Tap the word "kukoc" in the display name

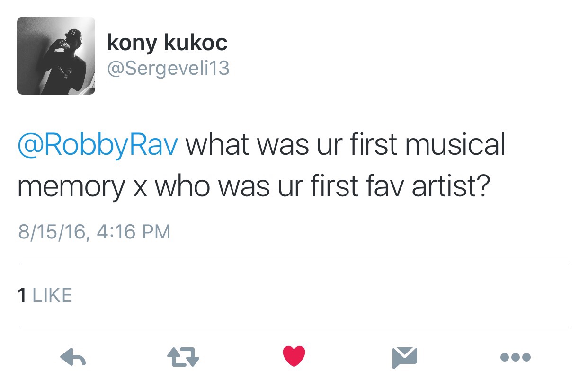click(196, 43)
